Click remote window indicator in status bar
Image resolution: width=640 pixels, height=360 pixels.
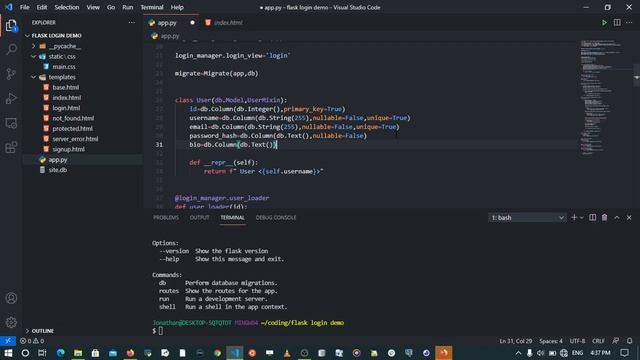pos(8,341)
